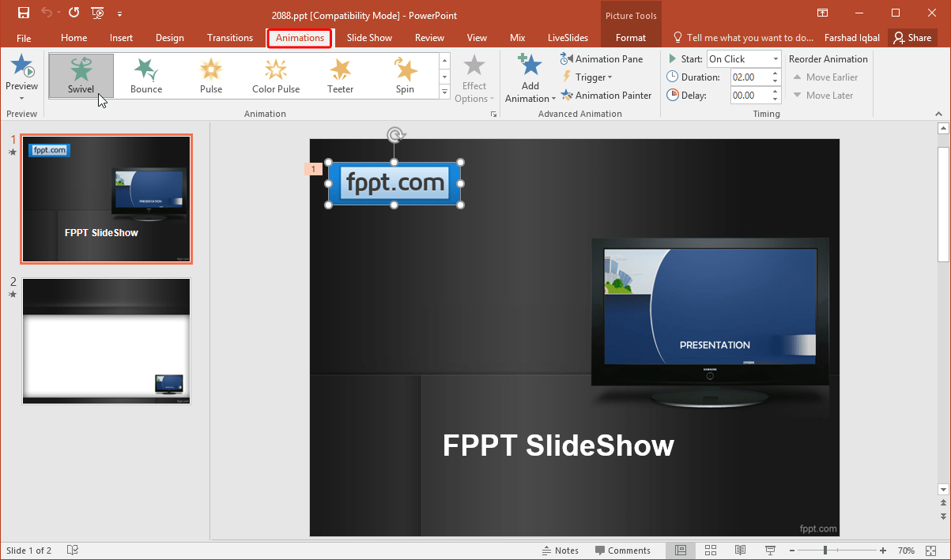Select the Animation Painter

(606, 95)
